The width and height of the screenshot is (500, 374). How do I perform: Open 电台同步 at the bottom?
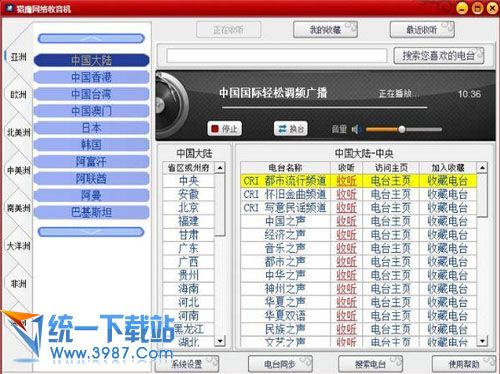tap(280, 364)
